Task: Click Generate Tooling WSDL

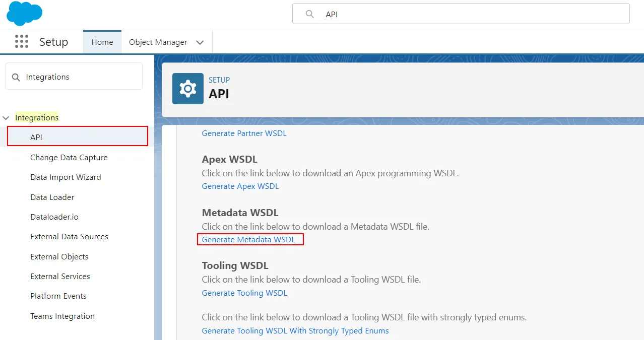Action: [x=244, y=293]
